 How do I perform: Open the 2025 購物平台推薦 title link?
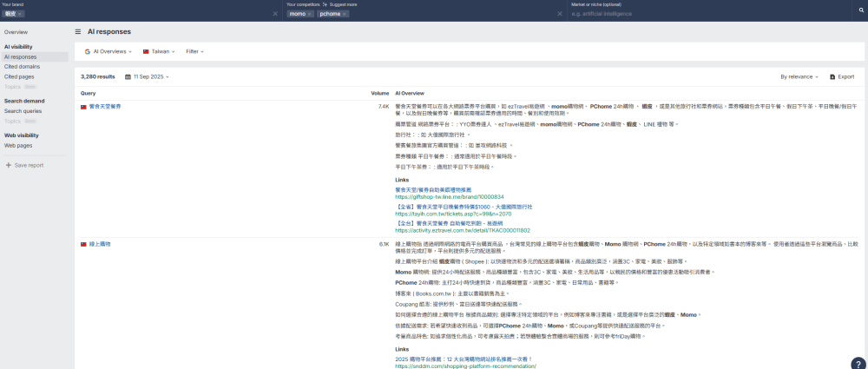coord(464,359)
